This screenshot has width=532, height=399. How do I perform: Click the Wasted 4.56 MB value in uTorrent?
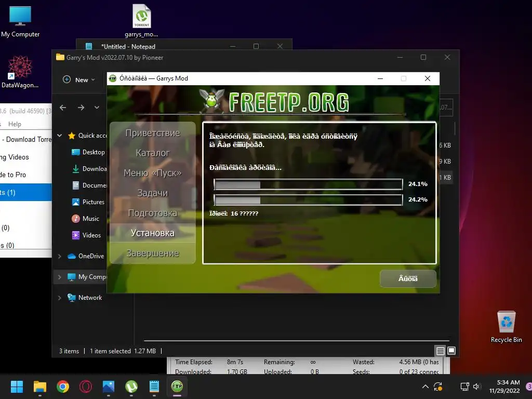419,362
